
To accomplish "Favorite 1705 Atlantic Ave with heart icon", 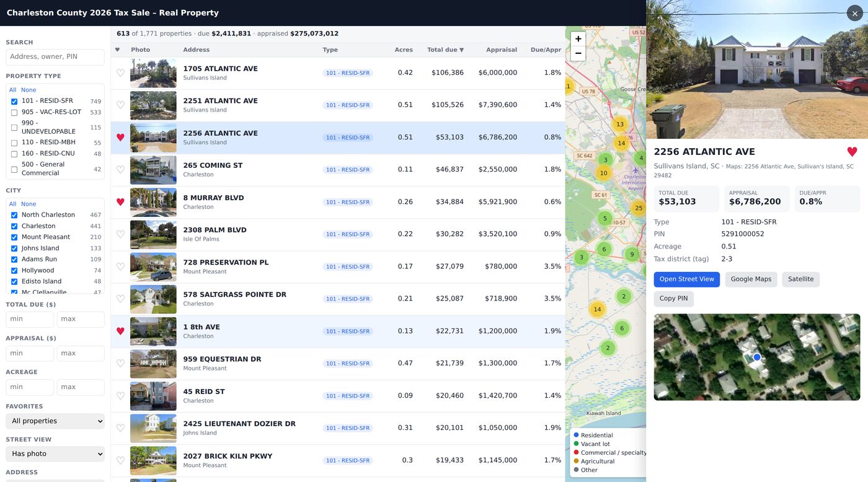I will point(120,73).
